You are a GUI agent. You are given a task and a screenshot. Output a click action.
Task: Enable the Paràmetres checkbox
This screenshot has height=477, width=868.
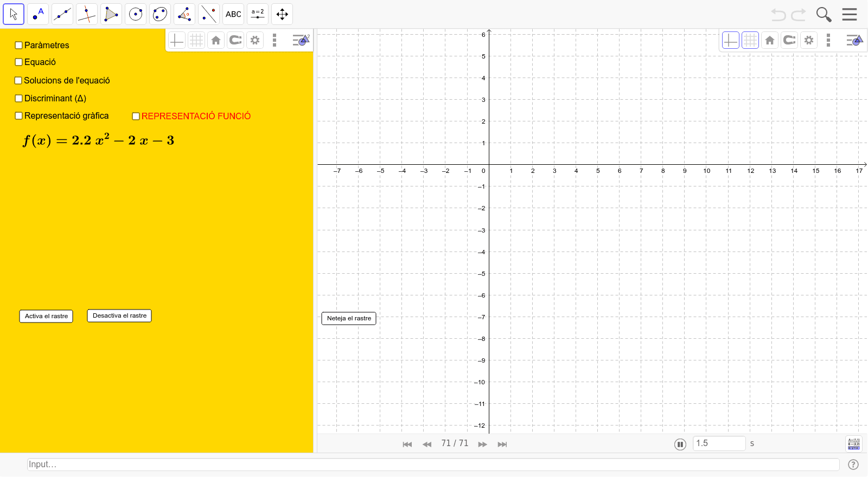click(18, 46)
